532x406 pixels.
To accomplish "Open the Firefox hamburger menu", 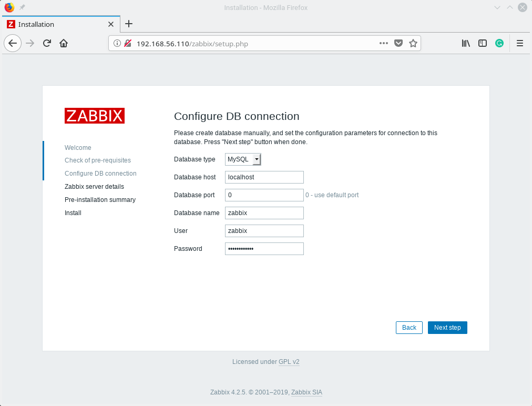I will 519,43.
